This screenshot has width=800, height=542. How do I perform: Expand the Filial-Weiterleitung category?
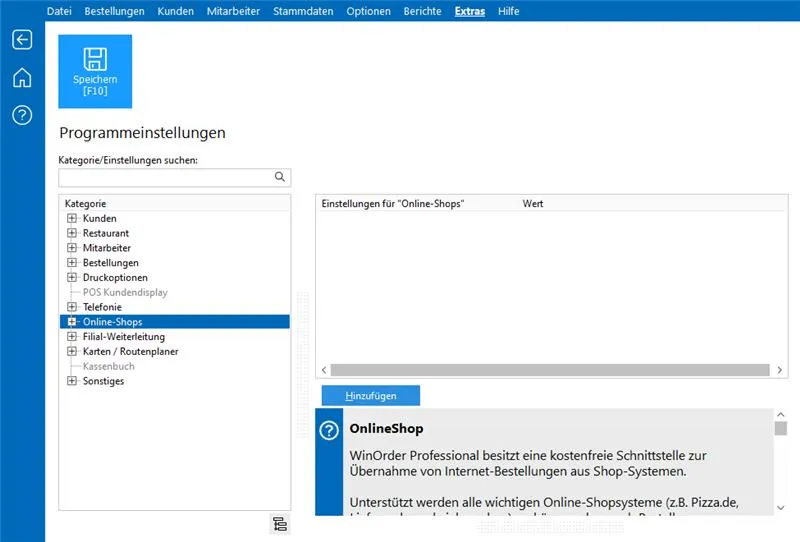72,337
